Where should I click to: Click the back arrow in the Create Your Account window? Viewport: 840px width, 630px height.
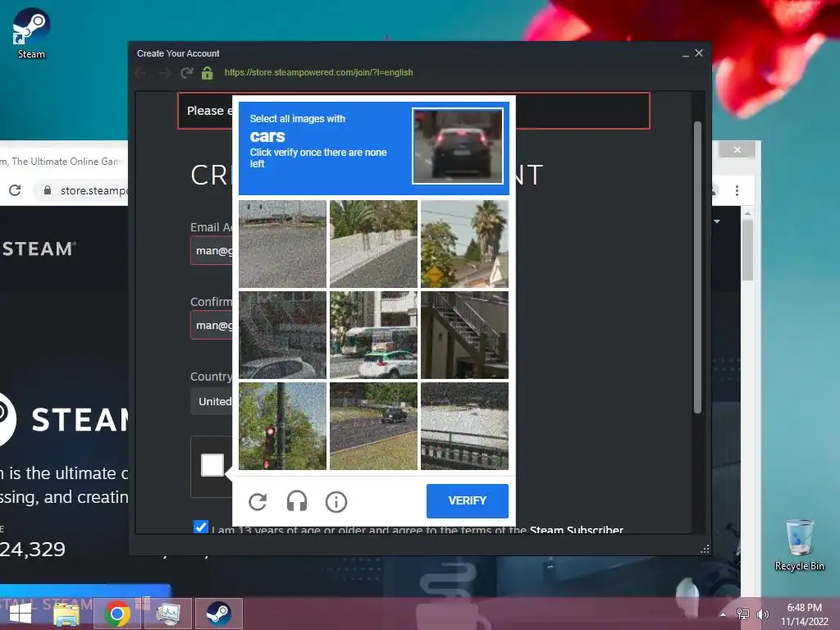click(140, 73)
